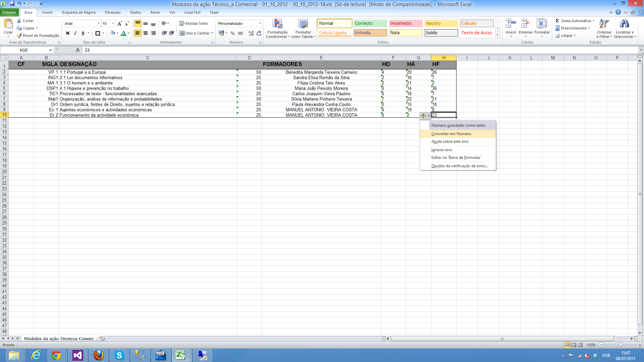Open the Personalizado number format dropdown
This screenshot has width=644, height=362.
pos(260,23)
